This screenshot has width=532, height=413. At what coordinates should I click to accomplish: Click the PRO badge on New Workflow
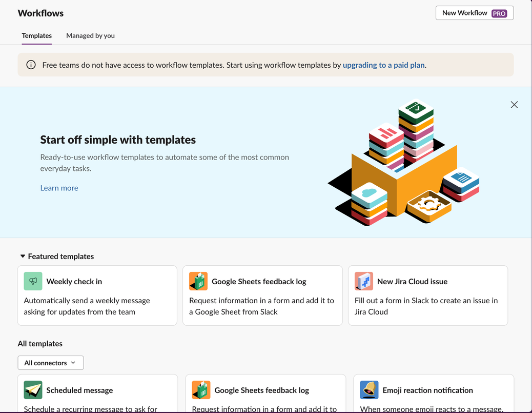[x=499, y=13]
